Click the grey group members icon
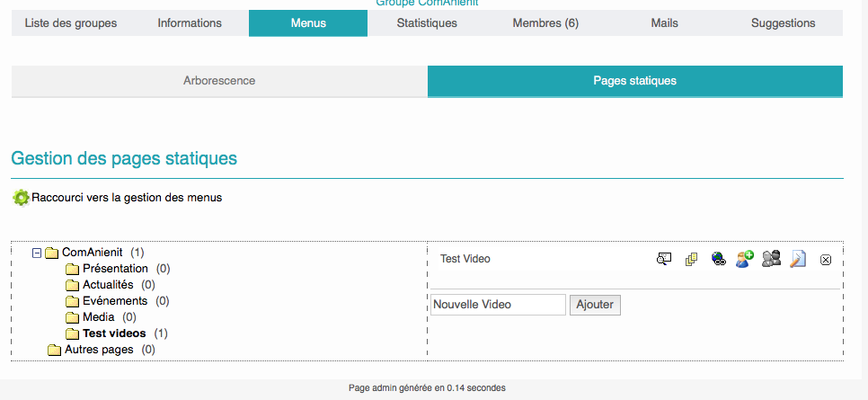Image resolution: width=868 pixels, height=400 pixels. click(x=771, y=259)
